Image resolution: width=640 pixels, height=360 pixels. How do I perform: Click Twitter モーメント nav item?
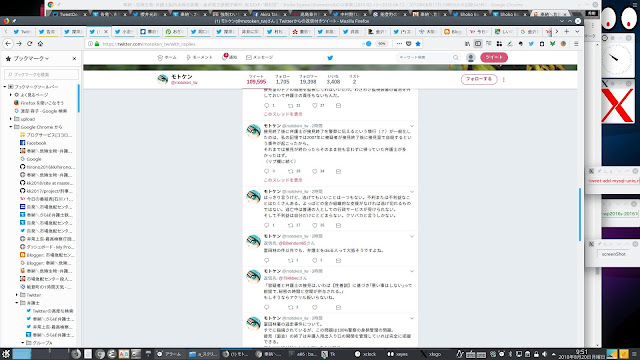pyautogui.click(x=199, y=58)
